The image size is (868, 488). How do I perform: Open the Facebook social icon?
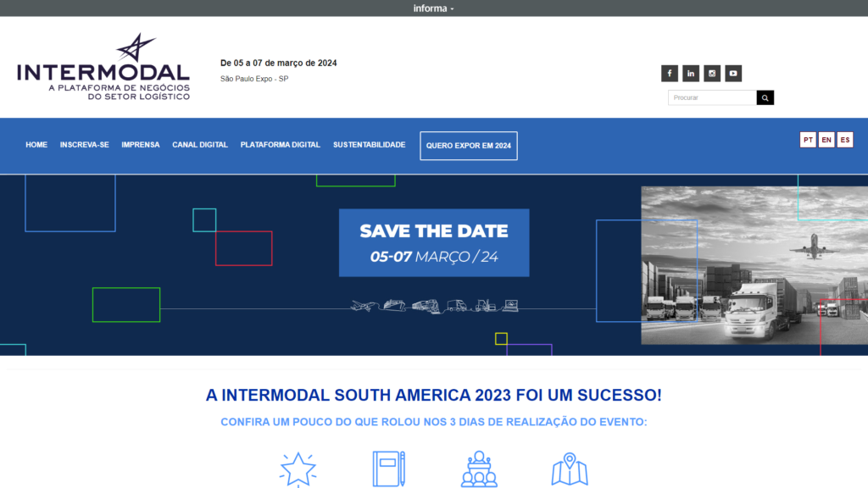pyautogui.click(x=670, y=73)
